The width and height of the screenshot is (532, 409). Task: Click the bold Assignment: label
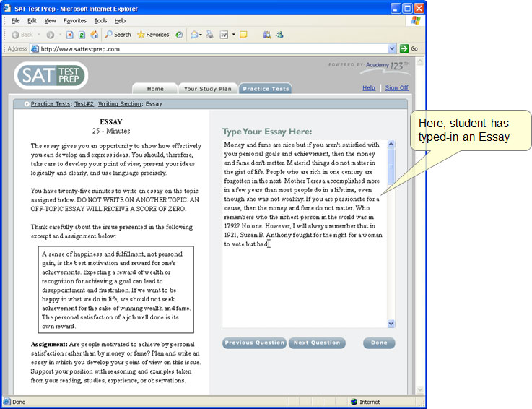[49, 345]
